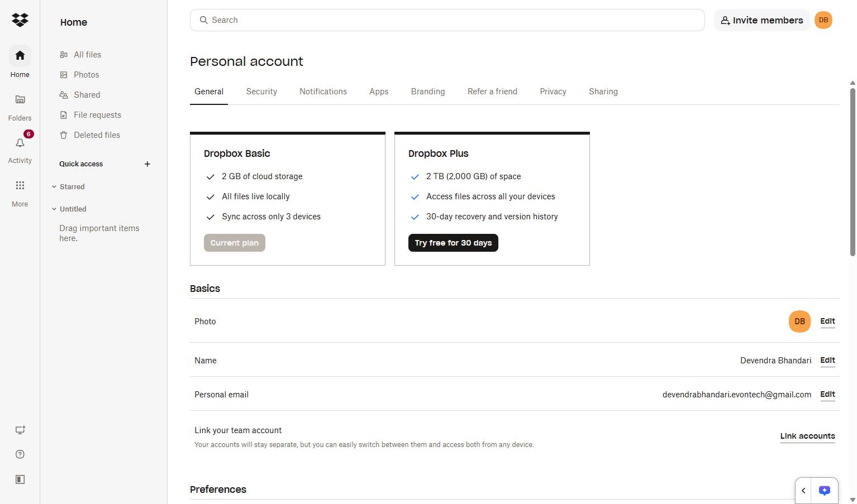Open the DB account avatar menu
The height and width of the screenshot is (504, 857).
click(x=823, y=20)
